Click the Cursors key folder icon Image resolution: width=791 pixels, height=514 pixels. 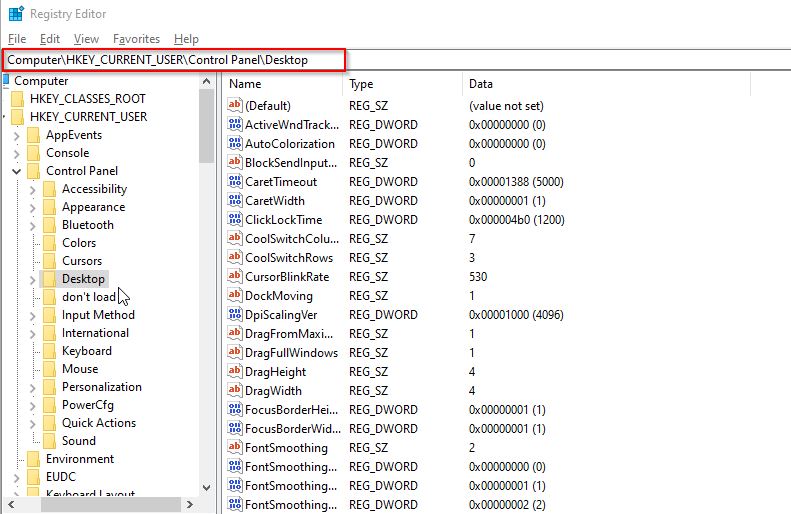pos(49,261)
